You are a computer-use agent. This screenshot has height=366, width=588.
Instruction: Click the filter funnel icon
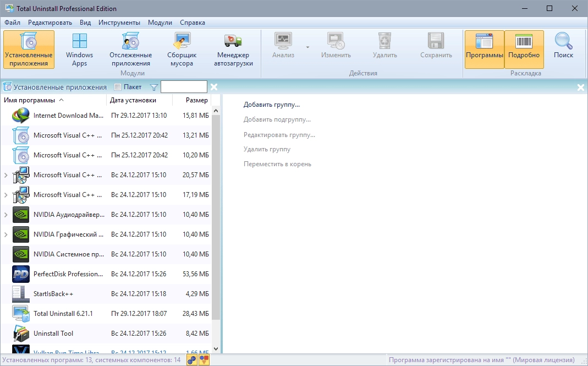[154, 88]
